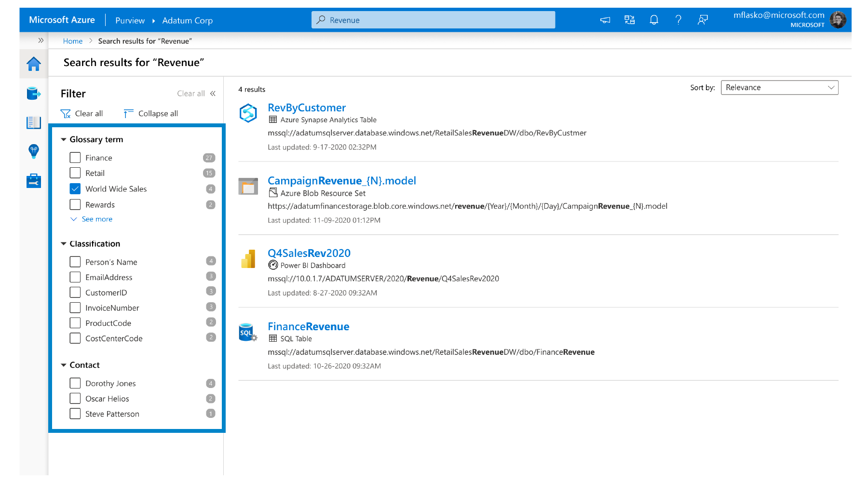868x482 pixels.
Task: Uncheck the World Wide Sales filter
Action: (75, 189)
